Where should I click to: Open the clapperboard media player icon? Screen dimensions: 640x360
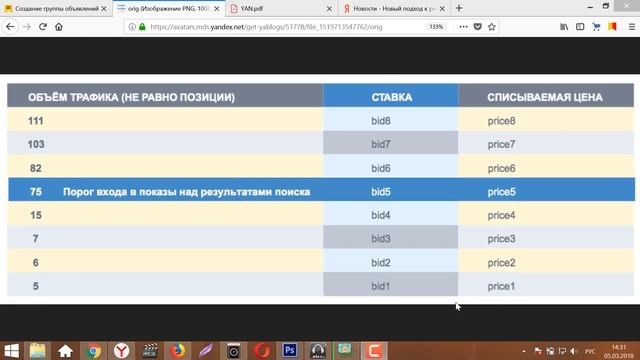(x=150, y=351)
